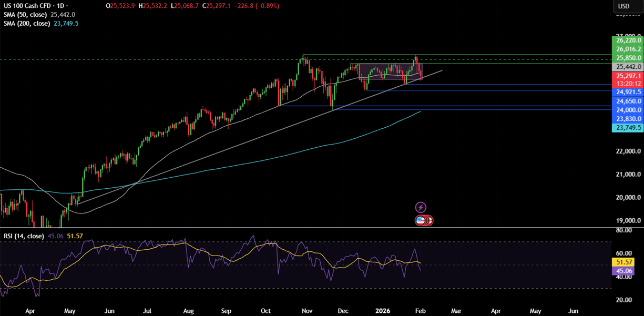This screenshot has width=644, height=316.
Task: Click the USD currency icon
Action: coord(628,6)
